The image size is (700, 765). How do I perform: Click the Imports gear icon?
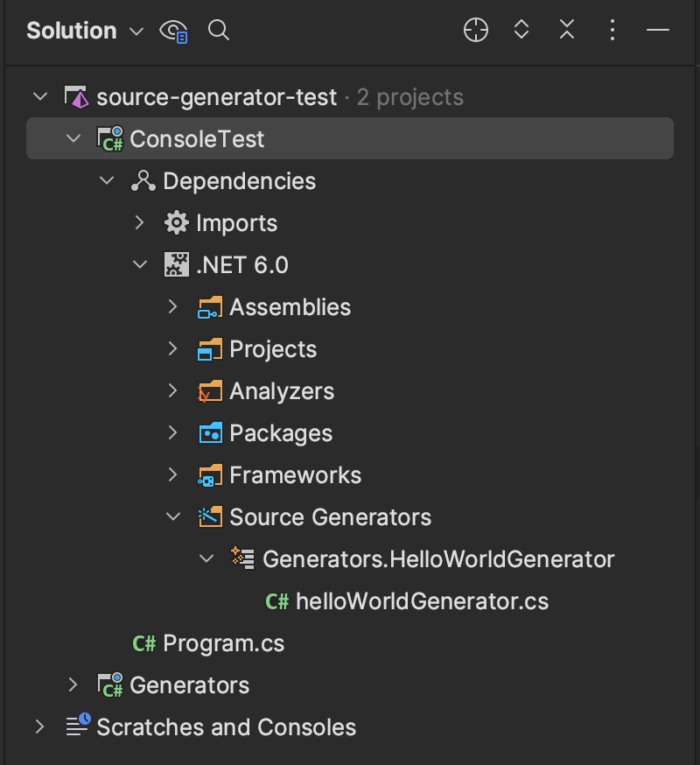[176, 223]
